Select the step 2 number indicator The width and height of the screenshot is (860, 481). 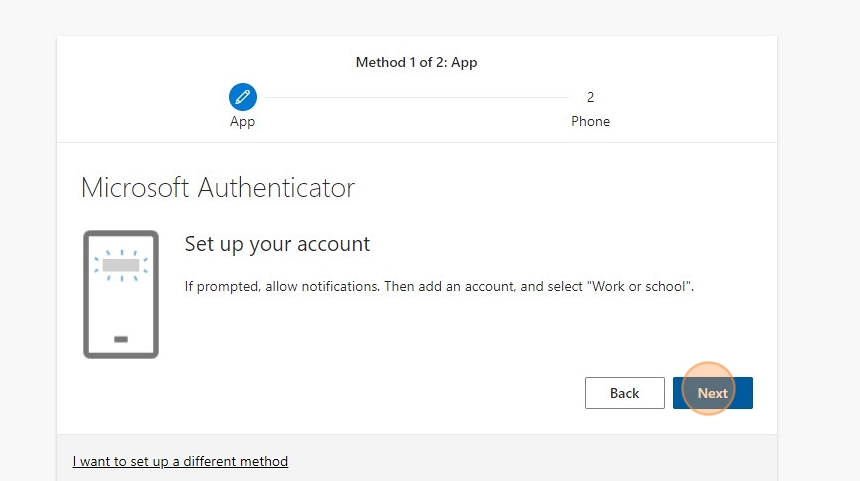[590, 97]
